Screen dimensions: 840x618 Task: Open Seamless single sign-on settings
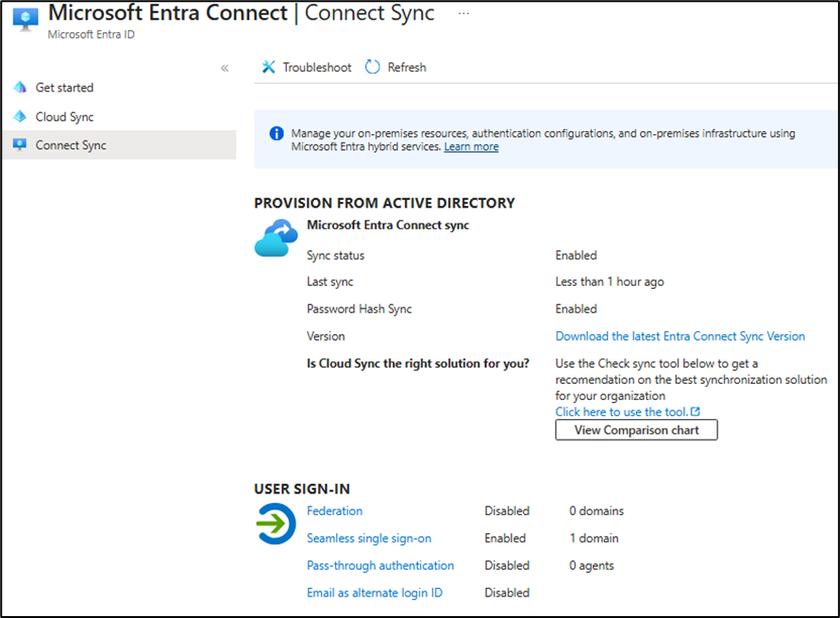(368, 539)
